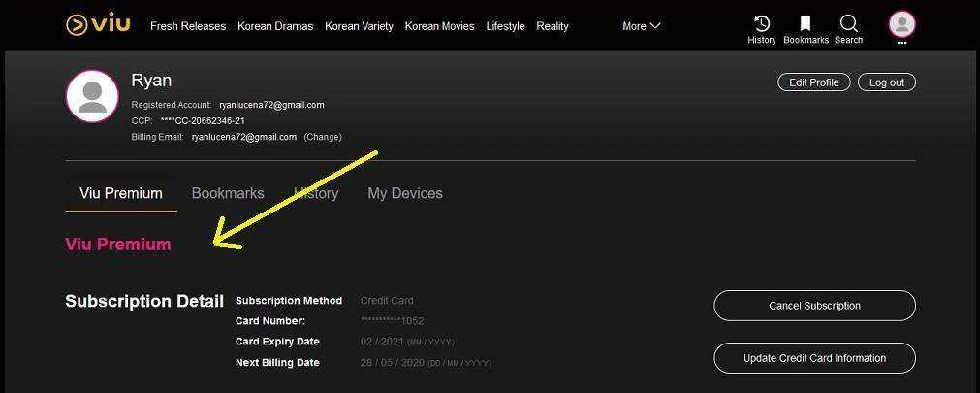
Task: Open the Bookmarks ribbon icon
Action: (x=806, y=24)
